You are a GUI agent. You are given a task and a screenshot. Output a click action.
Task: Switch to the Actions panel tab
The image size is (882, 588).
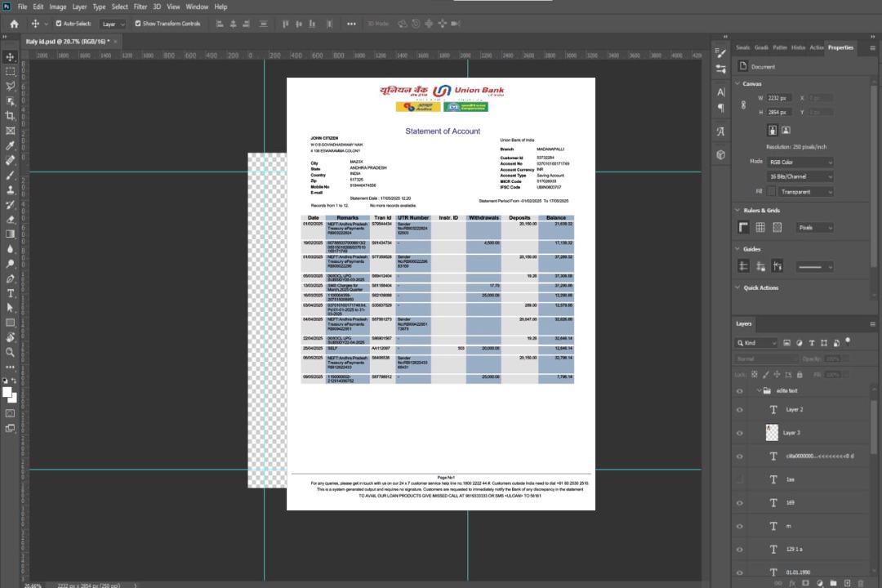(x=816, y=48)
